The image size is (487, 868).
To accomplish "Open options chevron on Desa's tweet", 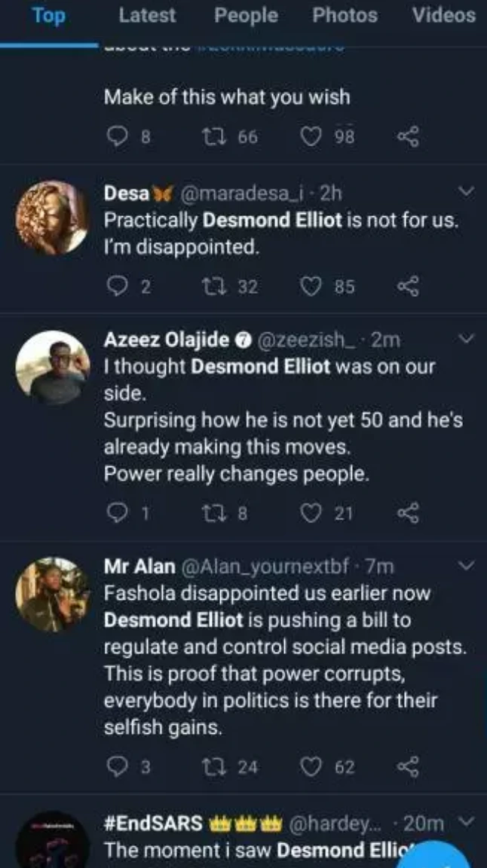I will [x=467, y=193].
